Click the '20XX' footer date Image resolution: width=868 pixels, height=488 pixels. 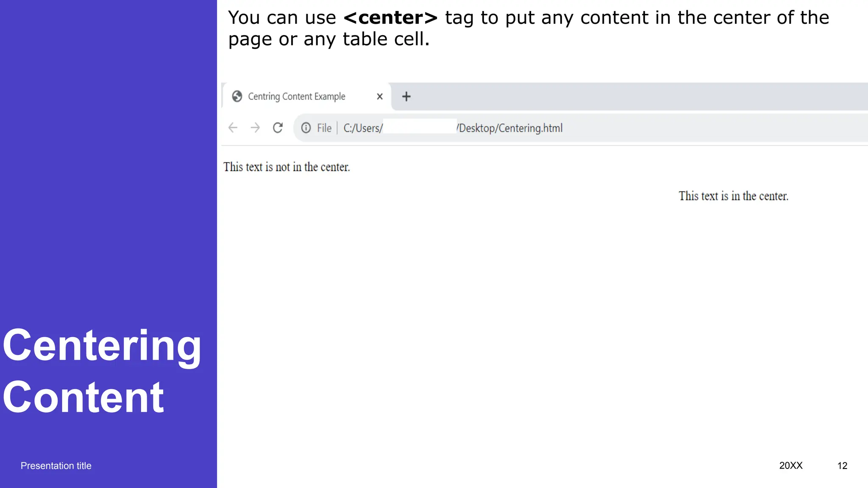tap(791, 466)
